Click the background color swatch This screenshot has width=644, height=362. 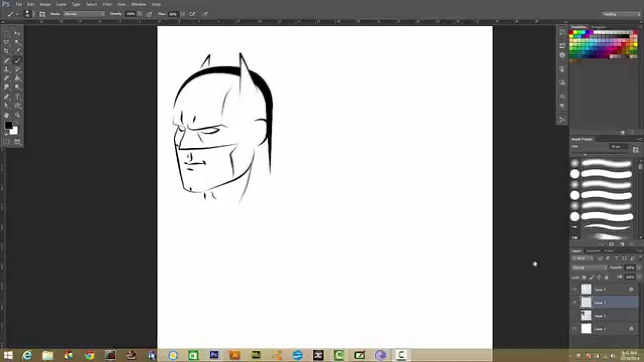(15, 132)
